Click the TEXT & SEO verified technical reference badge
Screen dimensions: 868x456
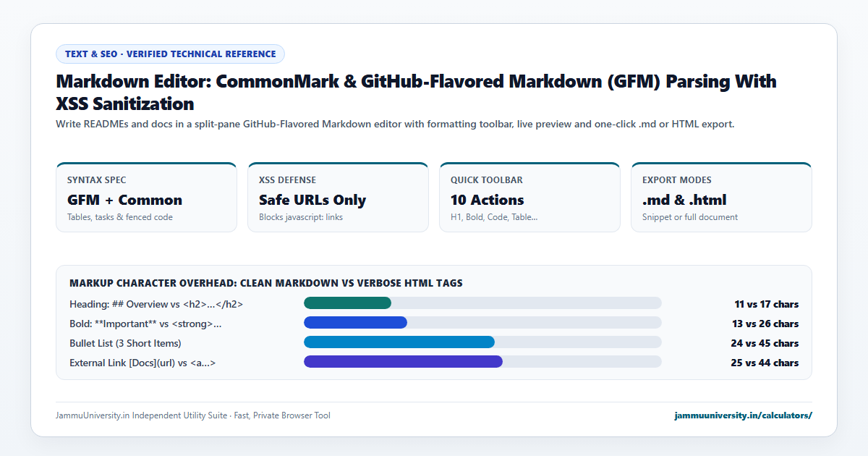coord(170,54)
